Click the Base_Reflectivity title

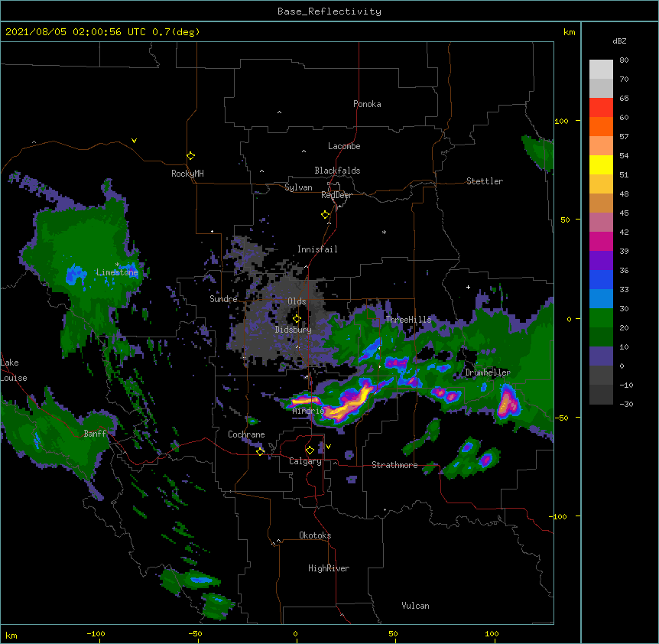pos(329,11)
